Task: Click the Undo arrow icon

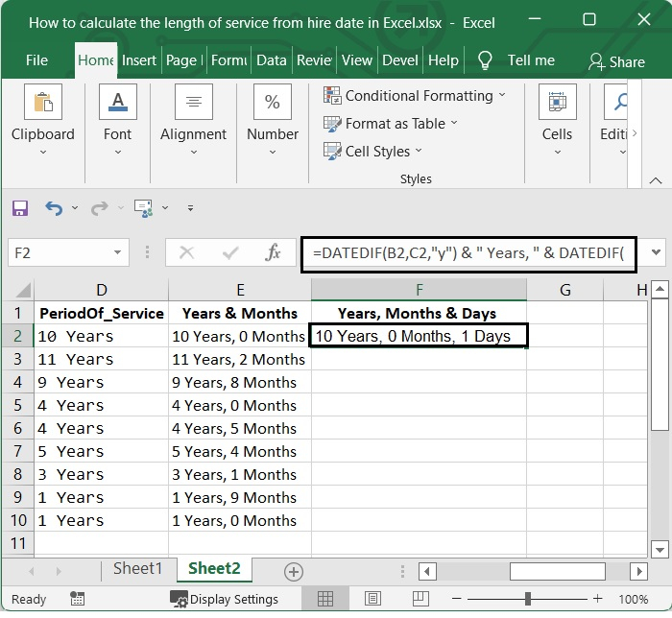Action: 53,208
